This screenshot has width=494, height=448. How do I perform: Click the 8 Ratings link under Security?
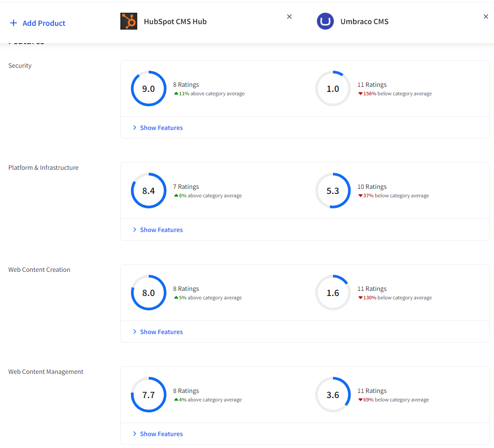pos(186,84)
